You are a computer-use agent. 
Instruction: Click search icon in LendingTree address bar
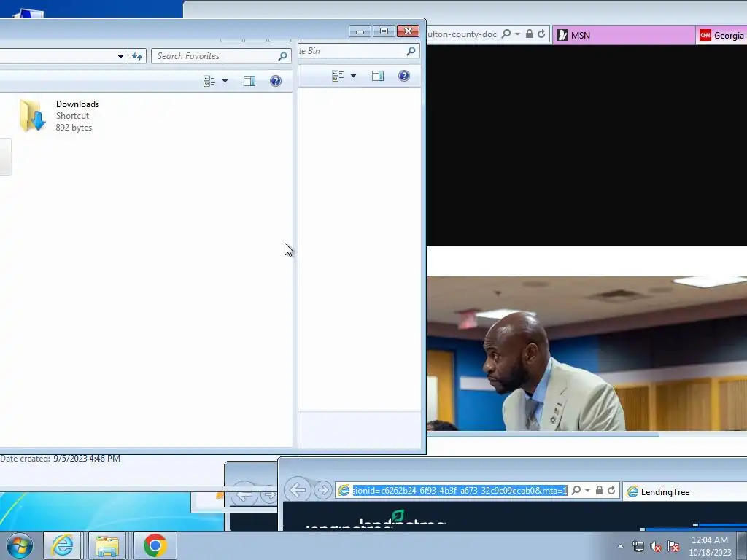(x=576, y=490)
